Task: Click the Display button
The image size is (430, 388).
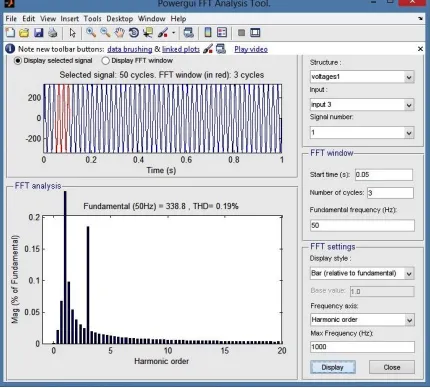Action: click(x=332, y=367)
